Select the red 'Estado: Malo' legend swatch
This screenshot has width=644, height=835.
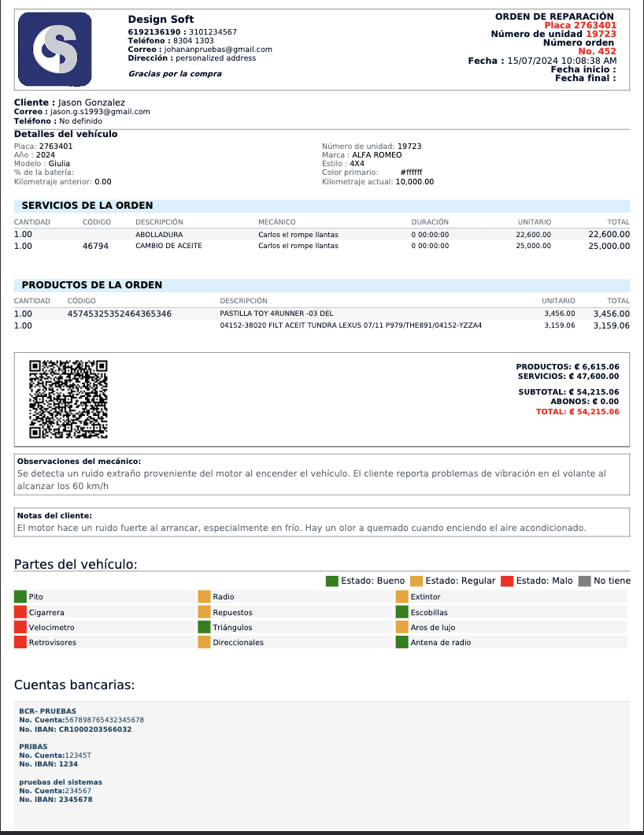pos(507,581)
